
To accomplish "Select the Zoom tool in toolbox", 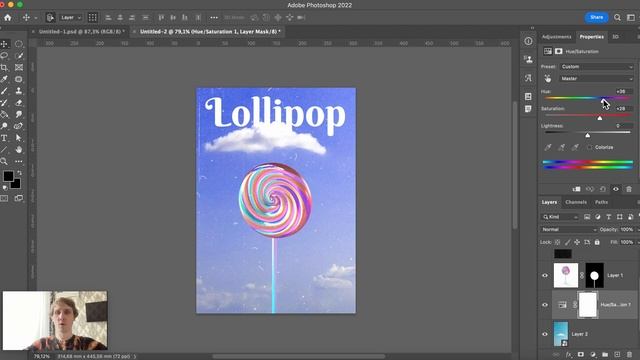I will coord(4,162).
